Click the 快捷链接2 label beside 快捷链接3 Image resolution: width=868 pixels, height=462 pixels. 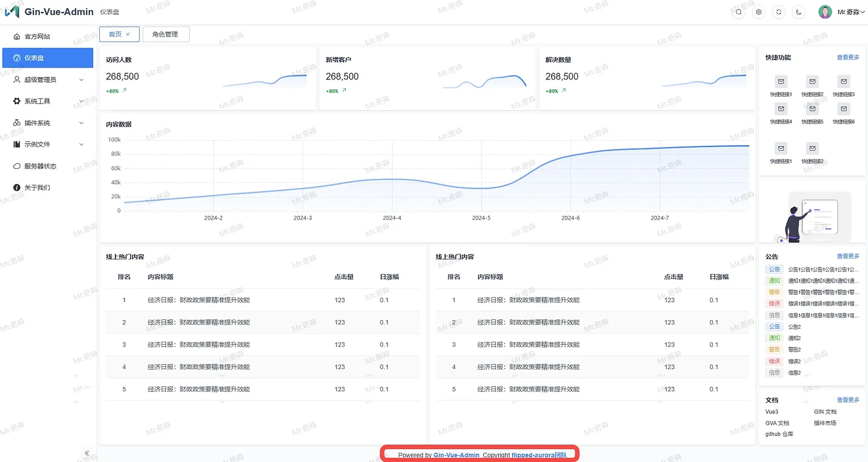[812, 94]
